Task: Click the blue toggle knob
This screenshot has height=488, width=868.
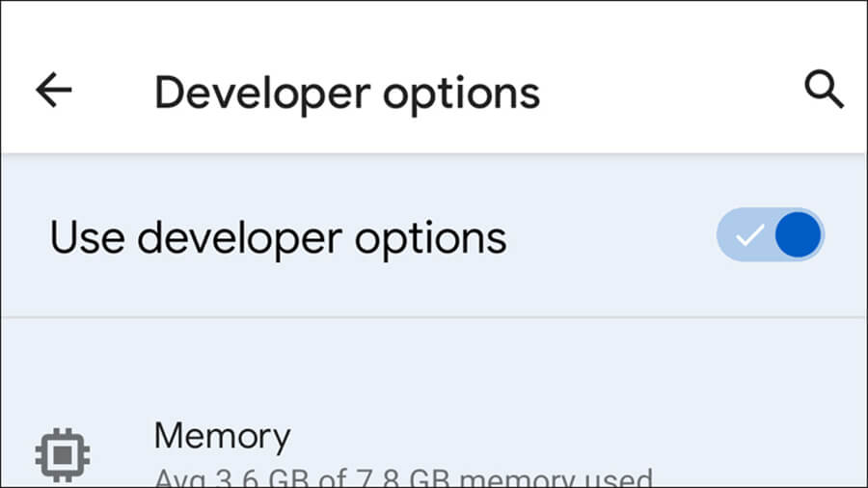Action: pos(797,235)
